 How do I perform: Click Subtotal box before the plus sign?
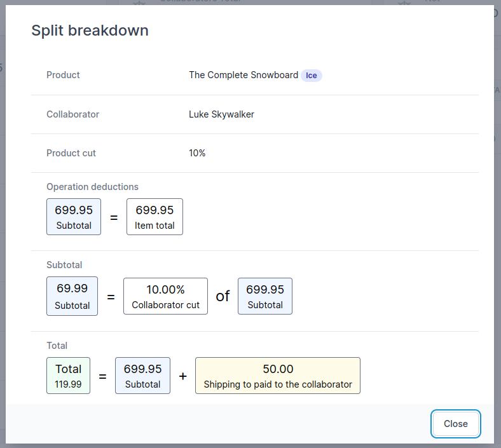[142, 376]
